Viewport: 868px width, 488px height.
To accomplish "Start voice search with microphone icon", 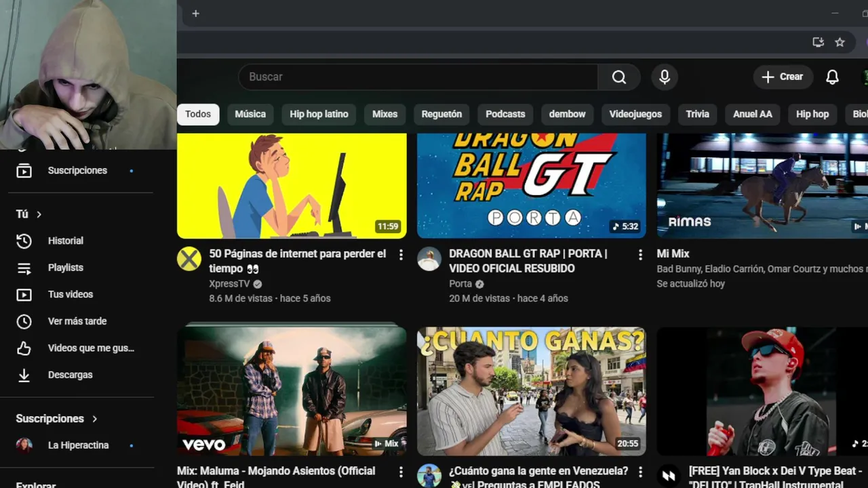I will (x=665, y=77).
